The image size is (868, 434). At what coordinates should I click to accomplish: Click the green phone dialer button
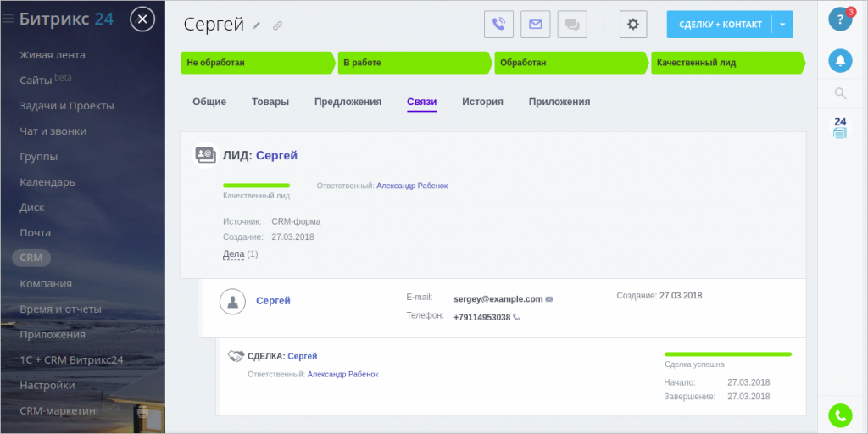click(840, 415)
